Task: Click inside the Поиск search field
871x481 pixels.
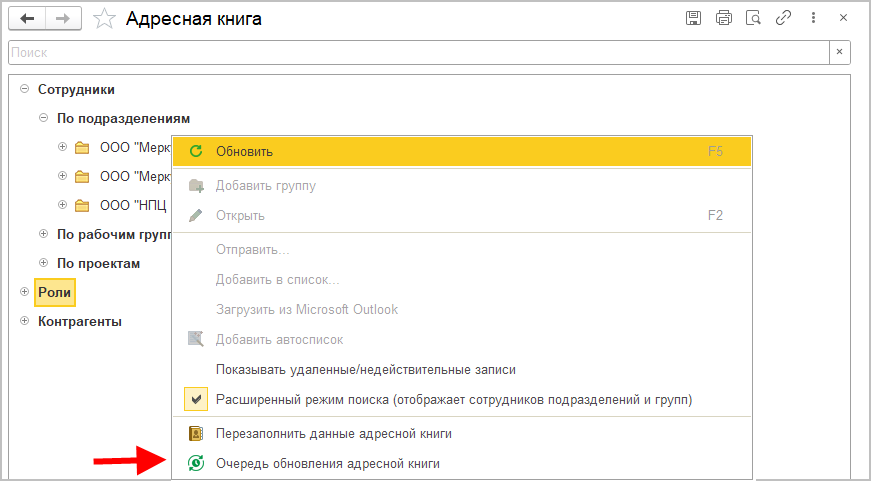Action: pos(418,52)
